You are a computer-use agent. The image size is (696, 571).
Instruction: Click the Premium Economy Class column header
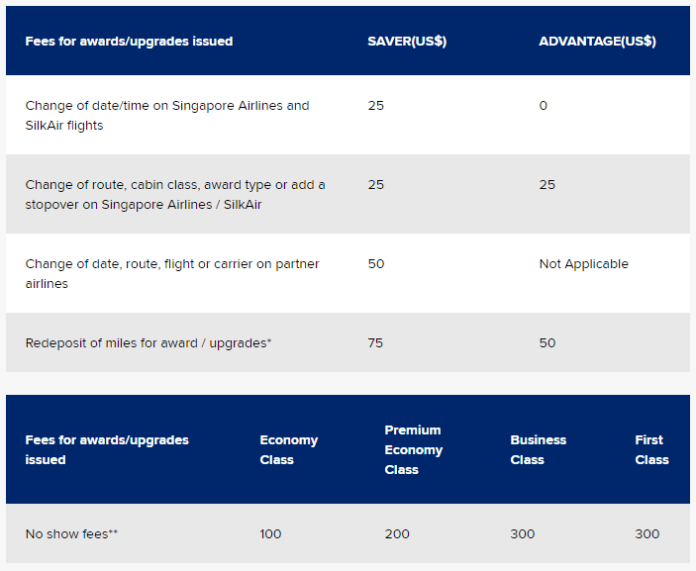click(x=413, y=450)
